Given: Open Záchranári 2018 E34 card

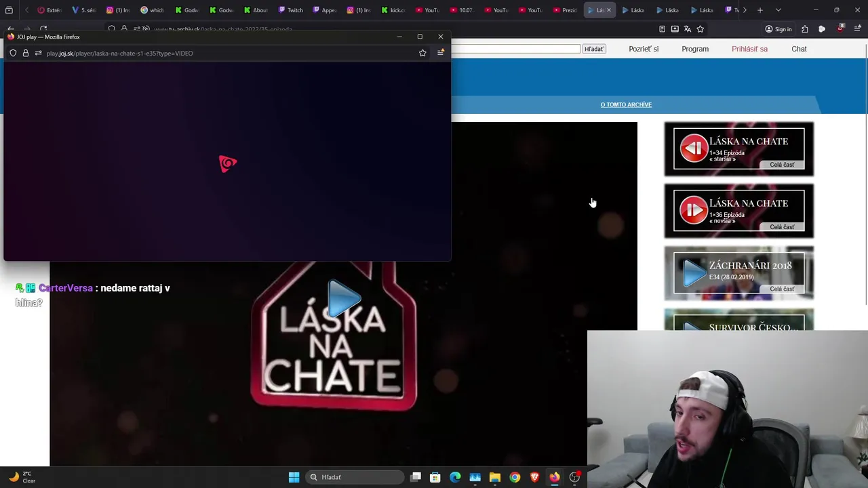Looking at the screenshot, I should pos(739,273).
